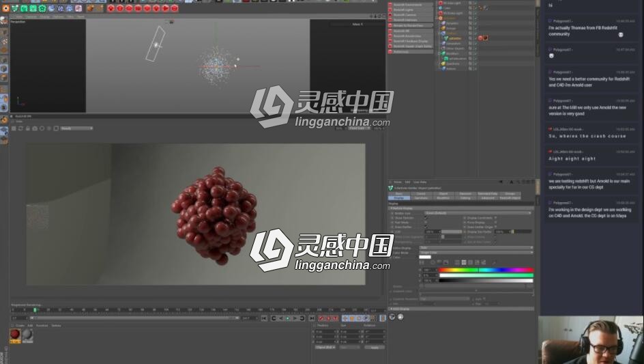Screen dimensions: 644x364
Task: Toggle the enable checkmark on xpTurbulence row
Action: pos(475,59)
